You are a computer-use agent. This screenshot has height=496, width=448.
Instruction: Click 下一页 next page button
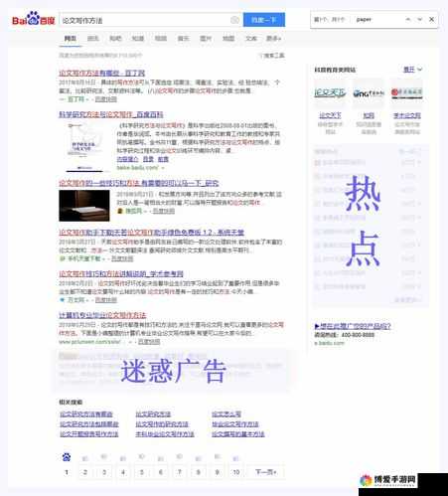[x=266, y=472]
